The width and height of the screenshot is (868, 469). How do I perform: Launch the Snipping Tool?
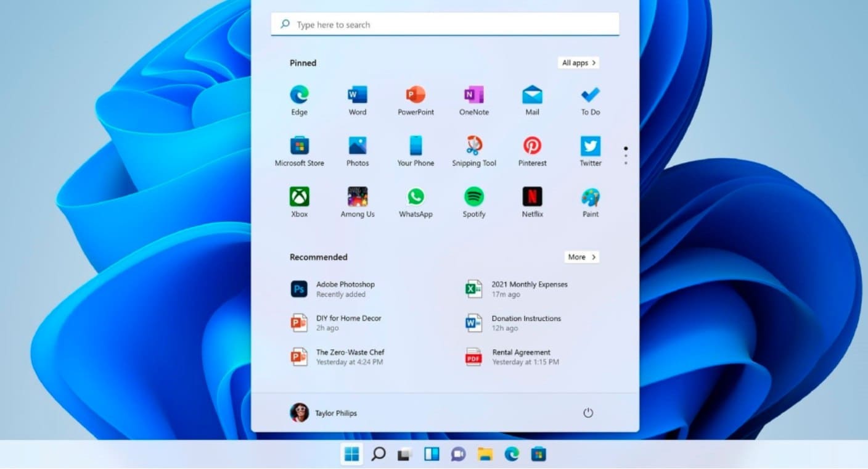click(473, 147)
